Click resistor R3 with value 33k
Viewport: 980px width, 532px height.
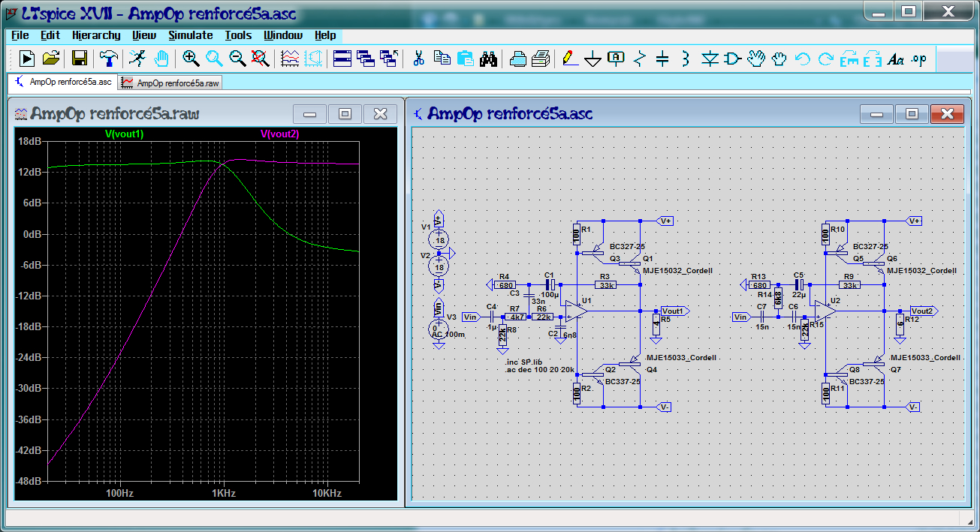606,284
